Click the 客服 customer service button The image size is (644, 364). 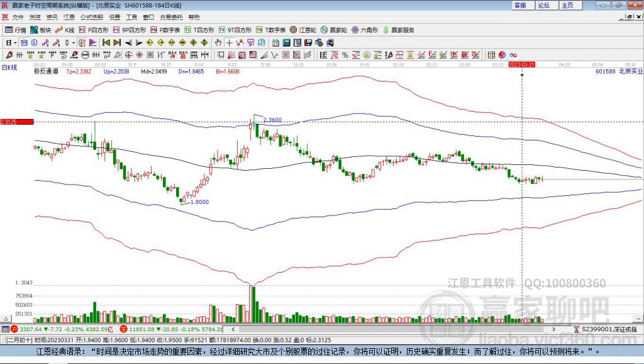point(520,5)
